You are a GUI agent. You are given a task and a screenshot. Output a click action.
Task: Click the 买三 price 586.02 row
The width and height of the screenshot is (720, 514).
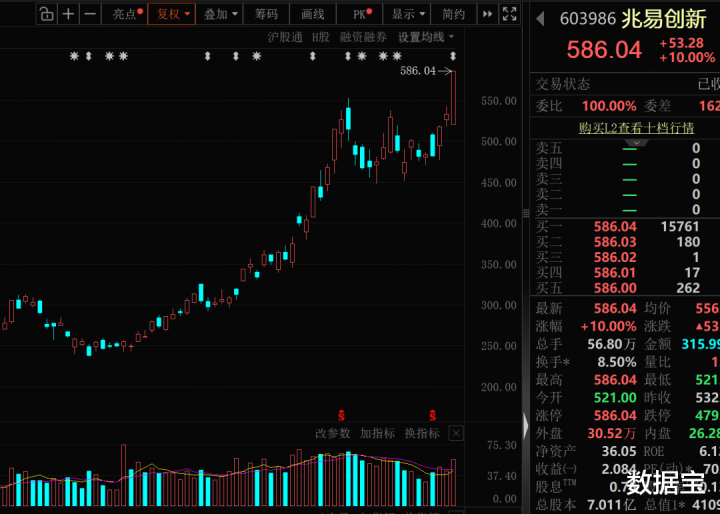pos(618,257)
